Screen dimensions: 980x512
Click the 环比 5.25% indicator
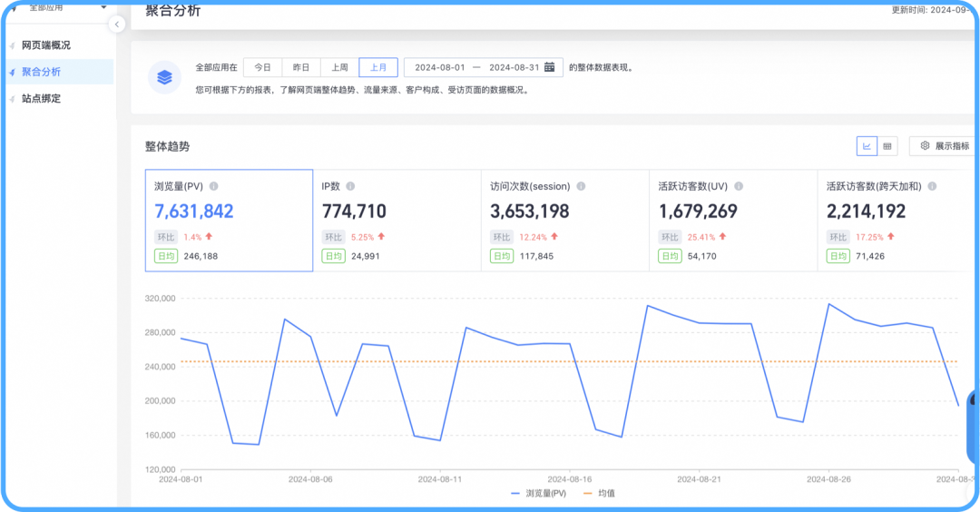click(354, 237)
